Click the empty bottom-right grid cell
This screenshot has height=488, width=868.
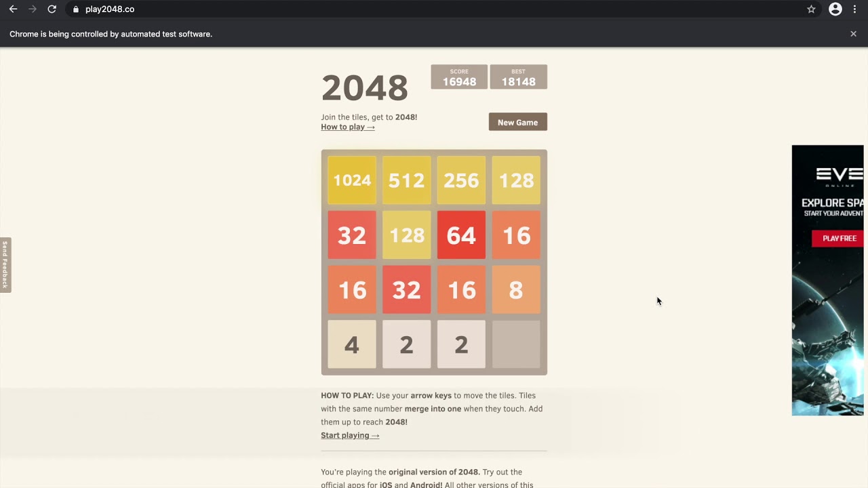pos(516,344)
